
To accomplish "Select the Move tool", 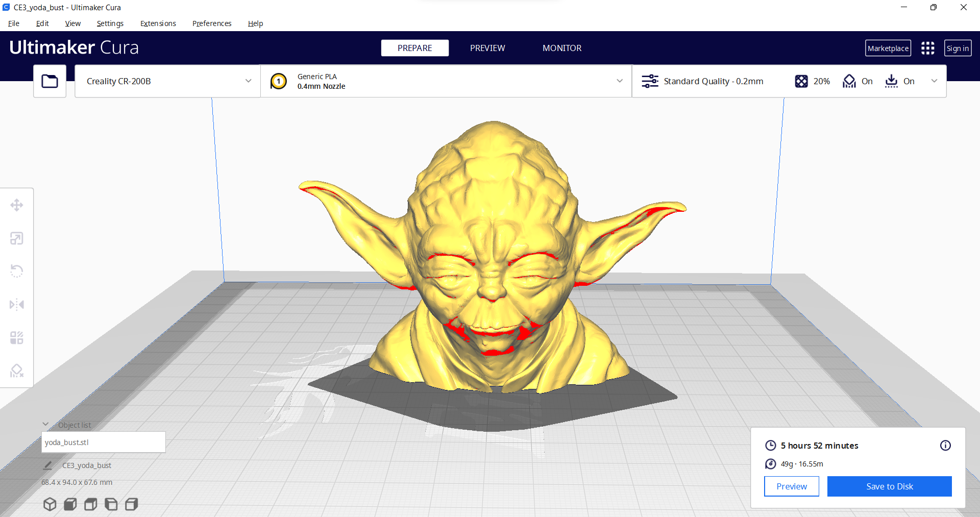I will coord(17,205).
